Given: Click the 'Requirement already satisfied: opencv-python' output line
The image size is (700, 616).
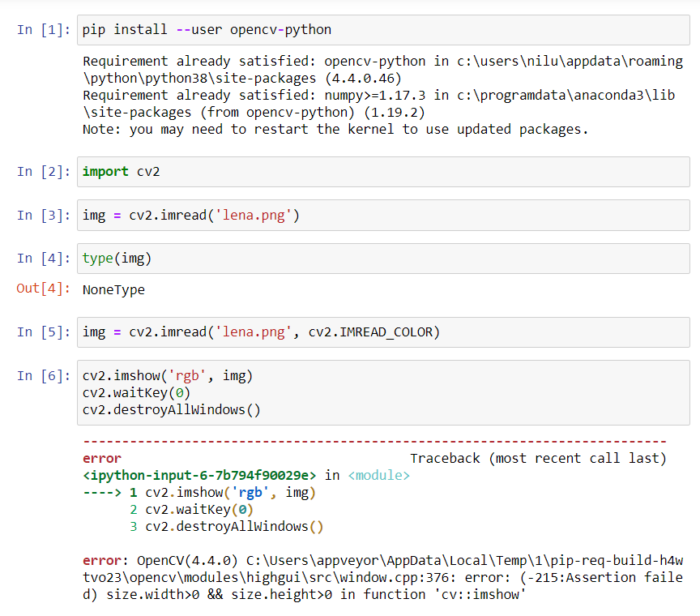Looking at the screenshot, I should (382, 62).
